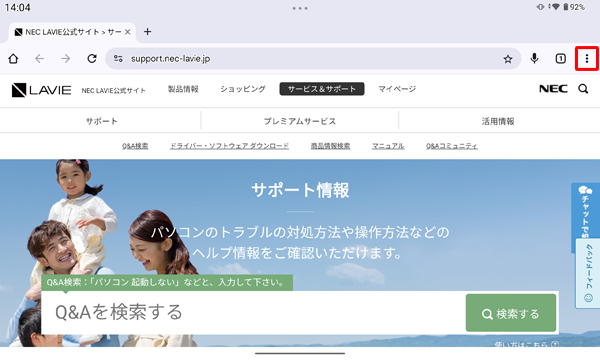This screenshot has width=600, height=360.
Task: Tap the Wi-Fi status icon
Action: pyautogui.click(x=555, y=7)
